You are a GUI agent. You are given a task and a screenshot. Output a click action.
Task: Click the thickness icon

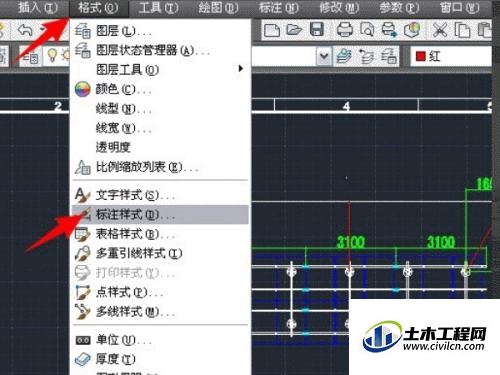(x=82, y=359)
